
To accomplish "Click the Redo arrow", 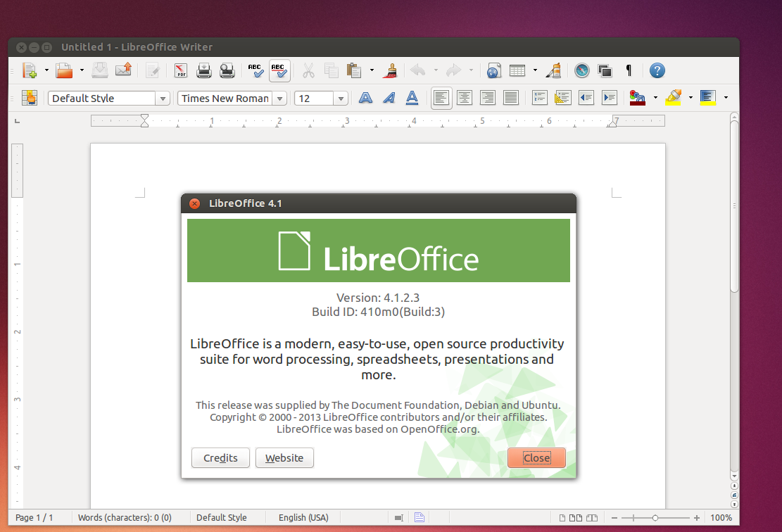I will click(453, 70).
